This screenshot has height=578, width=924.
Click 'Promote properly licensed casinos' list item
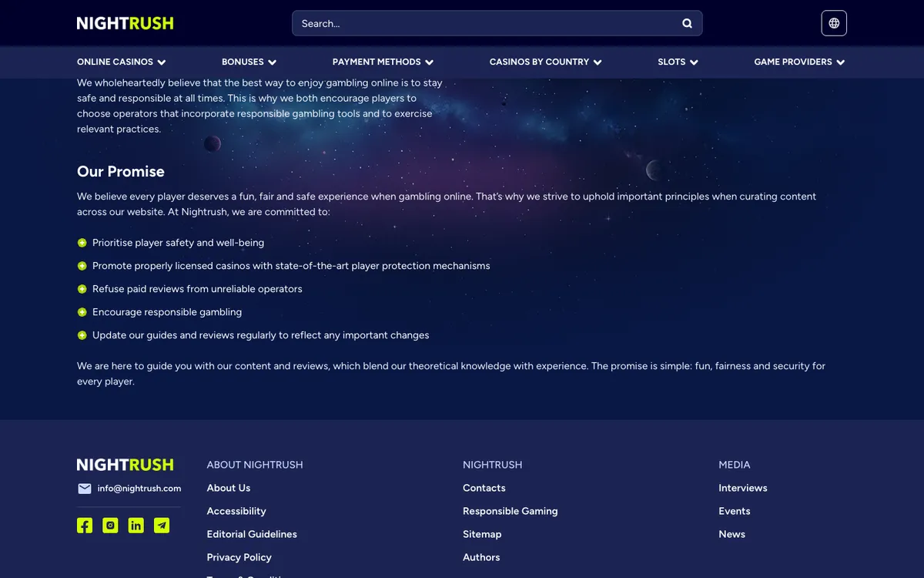[x=291, y=266]
